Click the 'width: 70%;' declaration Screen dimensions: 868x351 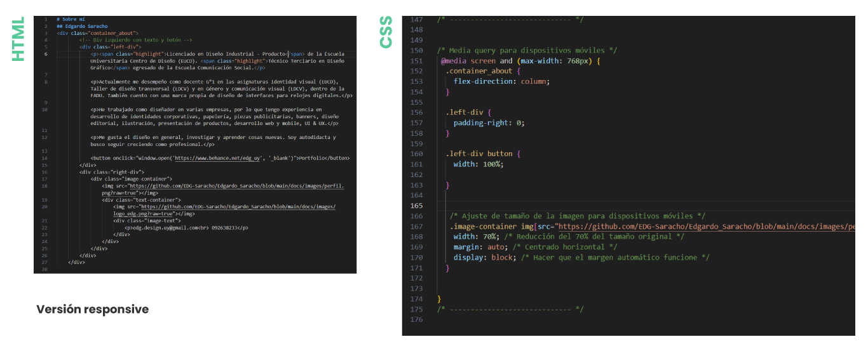[x=475, y=236]
